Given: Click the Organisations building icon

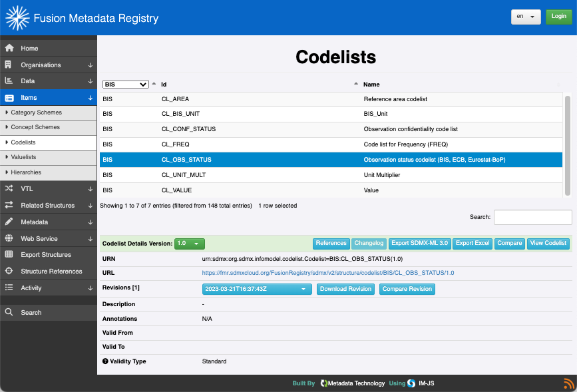Looking at the screenshot, I should click(x=8, y=65).
